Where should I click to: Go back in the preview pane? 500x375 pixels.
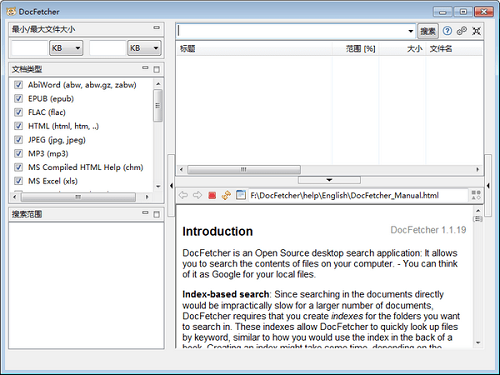(183, 195)
